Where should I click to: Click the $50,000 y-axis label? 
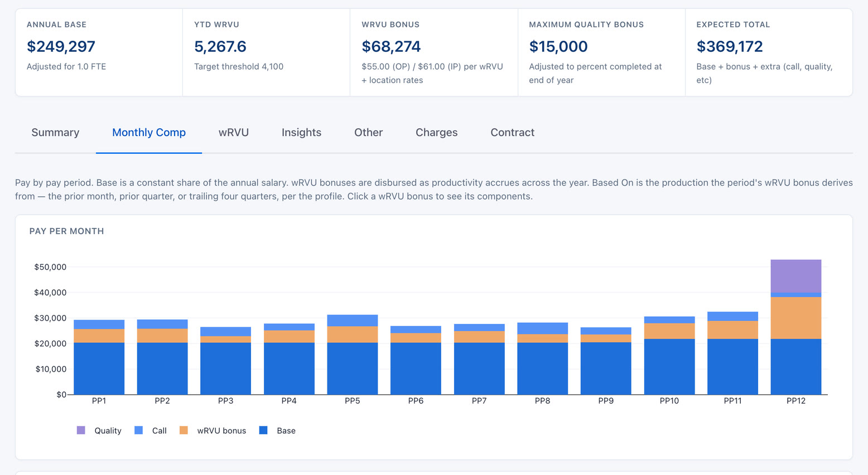(50, 267)
